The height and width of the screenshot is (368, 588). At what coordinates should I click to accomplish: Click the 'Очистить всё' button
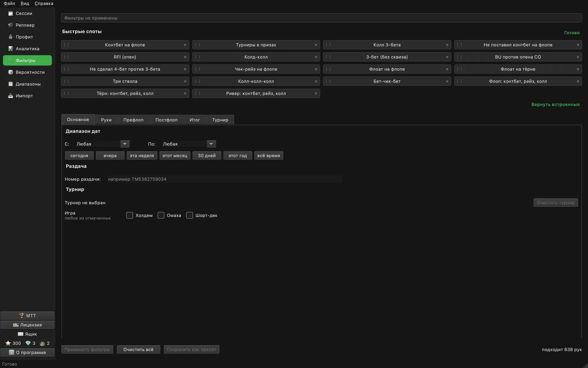[138, 350]
